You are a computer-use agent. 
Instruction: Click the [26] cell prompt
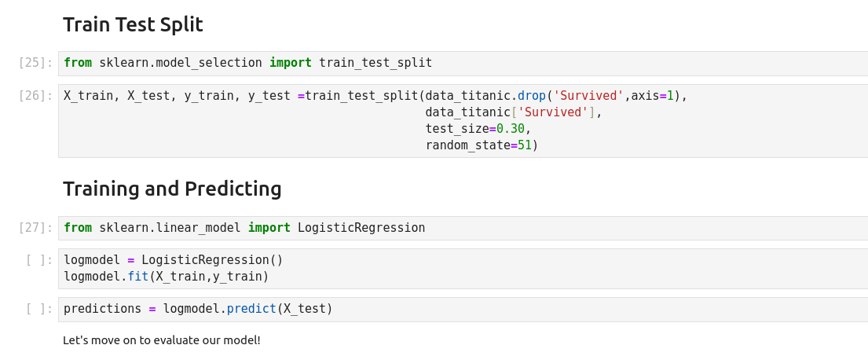35,96
